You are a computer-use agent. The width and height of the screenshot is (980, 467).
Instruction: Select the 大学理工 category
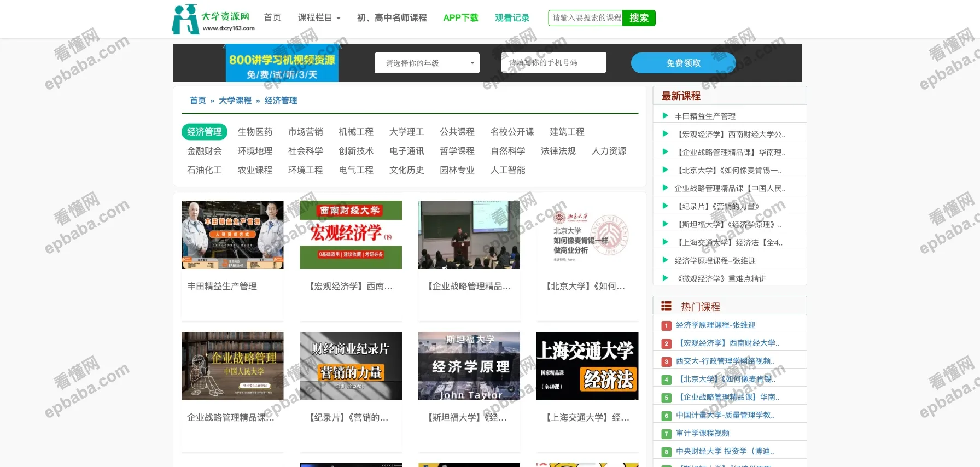(406, 132)
